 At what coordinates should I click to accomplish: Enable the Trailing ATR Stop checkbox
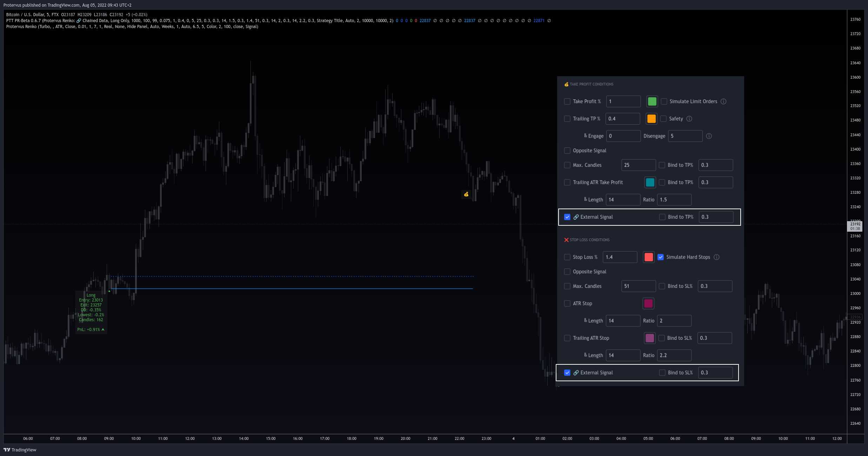567,338
